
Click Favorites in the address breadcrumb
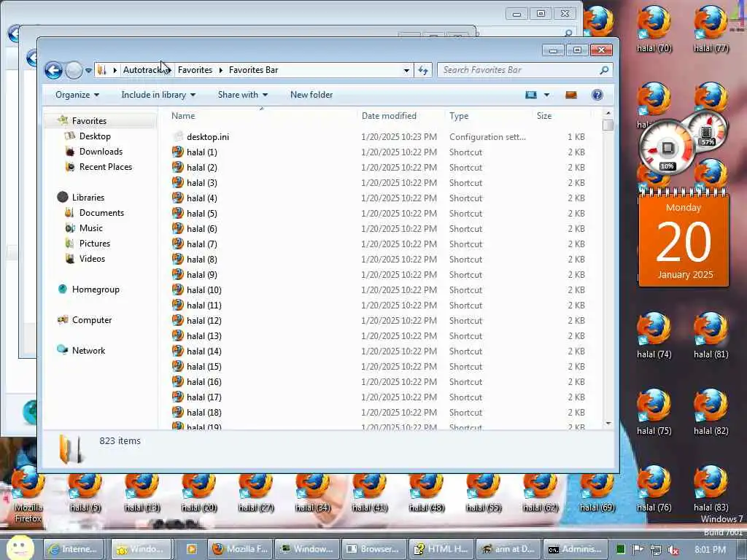(195, 70)
